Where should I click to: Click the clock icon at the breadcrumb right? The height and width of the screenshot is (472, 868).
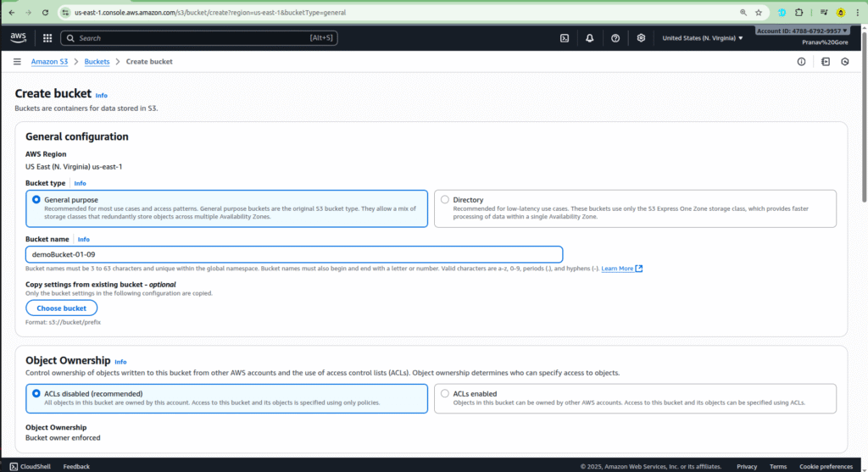[x=845, y=61]
